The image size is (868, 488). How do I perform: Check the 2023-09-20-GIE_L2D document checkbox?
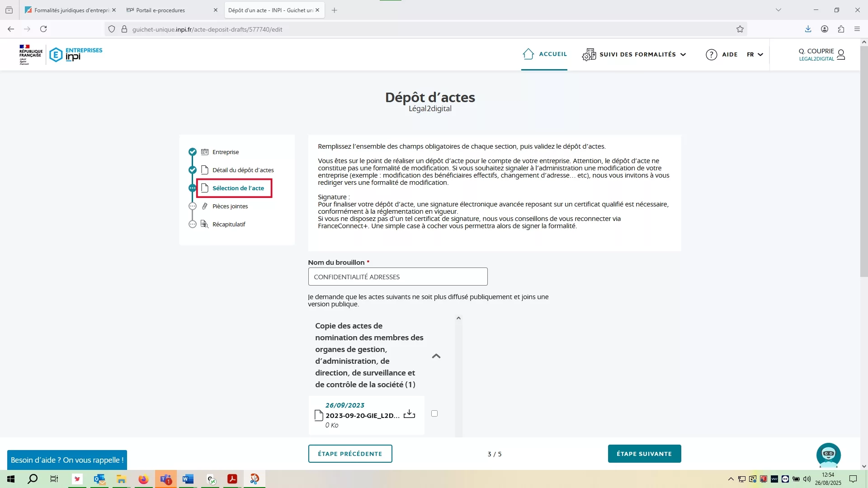coord(434,413)
